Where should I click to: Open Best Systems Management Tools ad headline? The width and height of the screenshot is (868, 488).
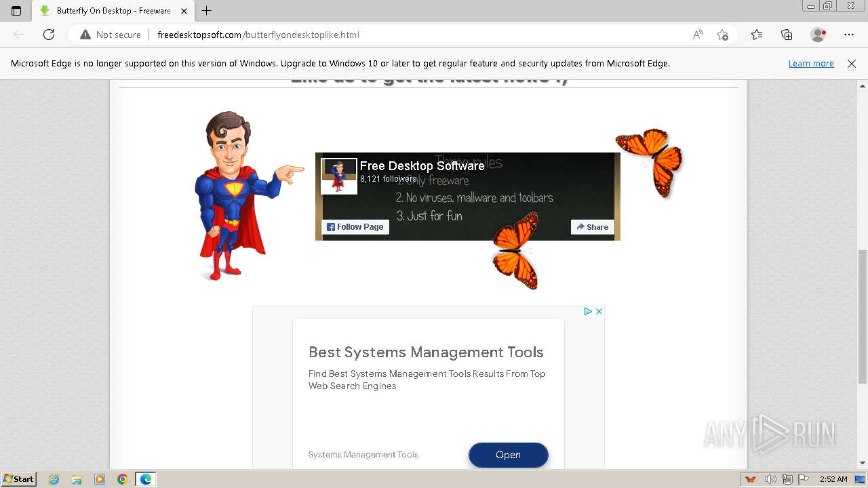426,352
